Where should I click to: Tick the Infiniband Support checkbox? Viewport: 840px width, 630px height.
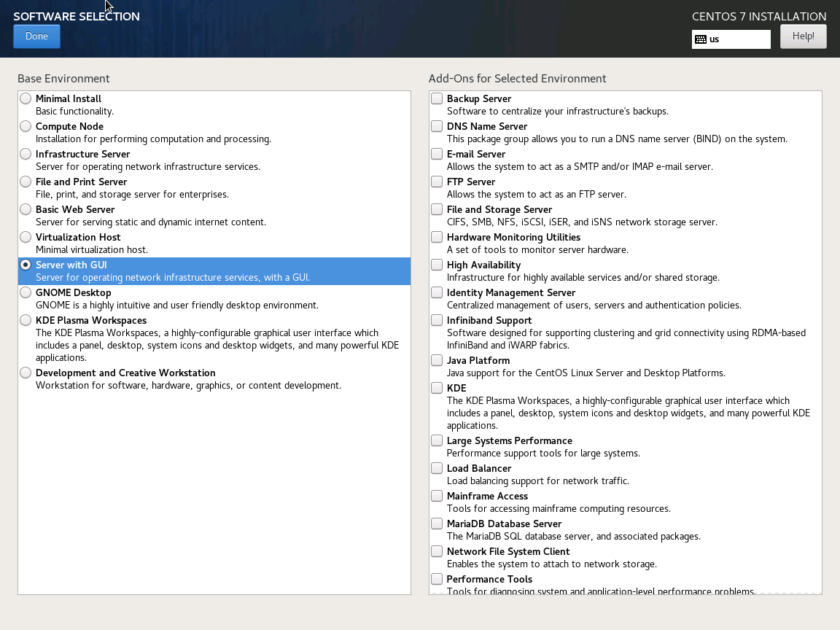437,320
